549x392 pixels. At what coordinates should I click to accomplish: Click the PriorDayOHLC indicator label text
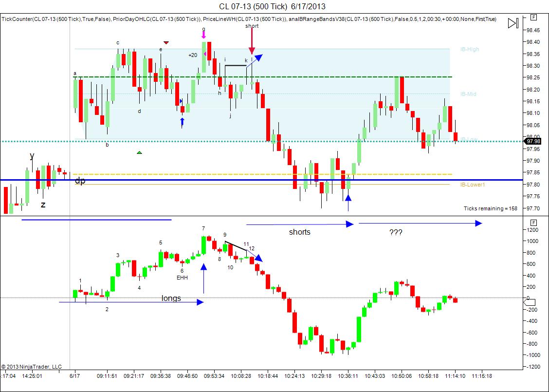(157, 19)
